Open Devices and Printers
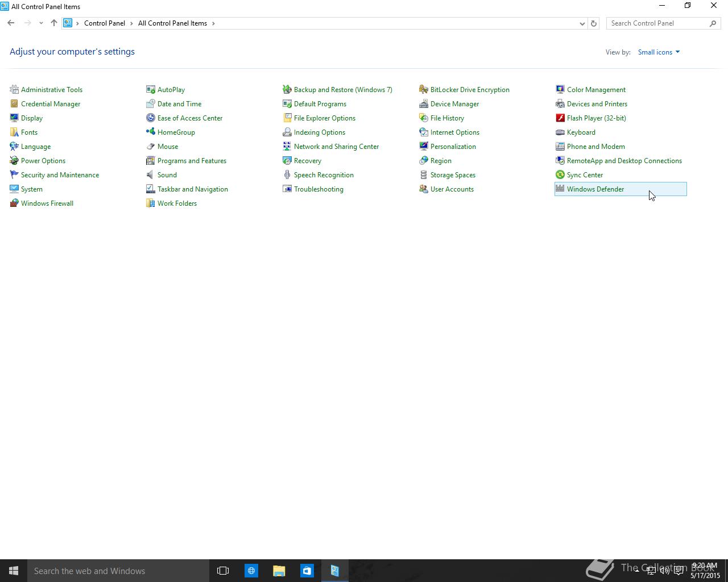Viewport: 728px width, 582px height. tap(597, 104)
